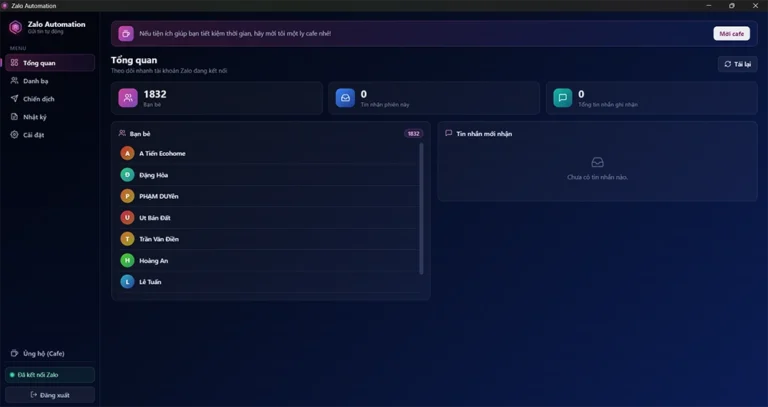Click the people icon next to Bạn bè header
This screenshot has height=407, width=768.
pyautogui.click(x=122, y=133)
